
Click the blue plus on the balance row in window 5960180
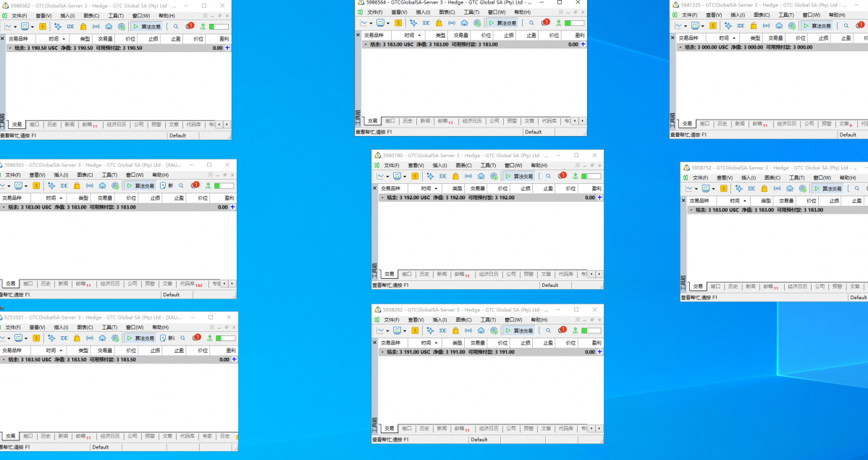(x=599, y=197)
